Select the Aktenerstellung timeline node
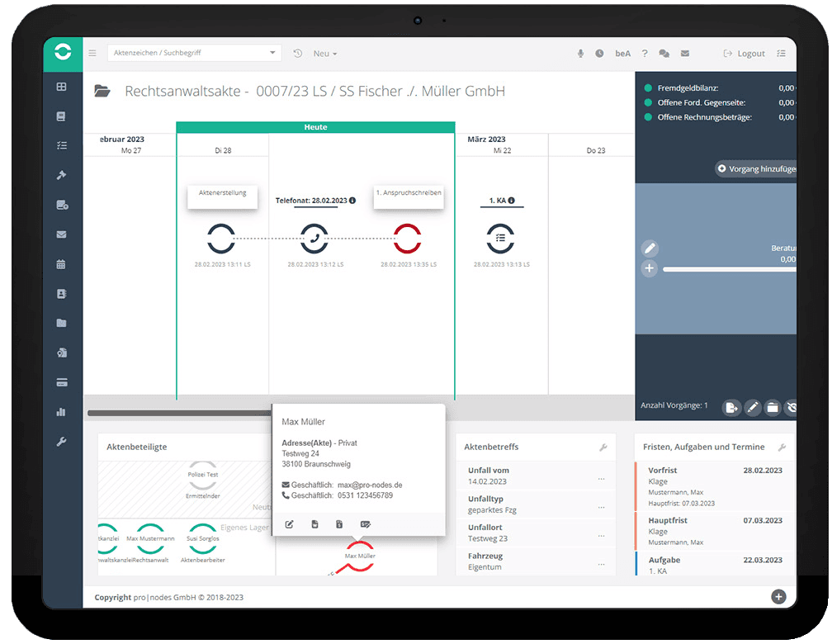The image size is (837, 644). (221, 238)
